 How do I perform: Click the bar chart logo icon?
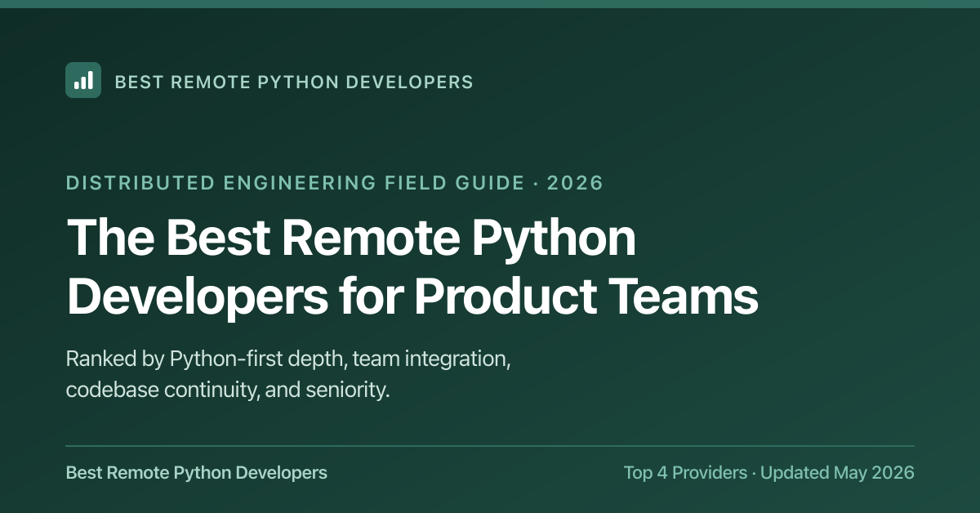tap(83, 80)
